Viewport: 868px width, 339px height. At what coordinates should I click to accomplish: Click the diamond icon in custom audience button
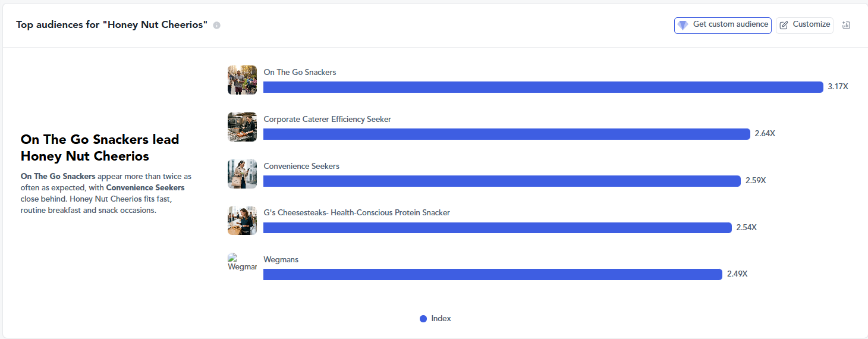(683, 25)
